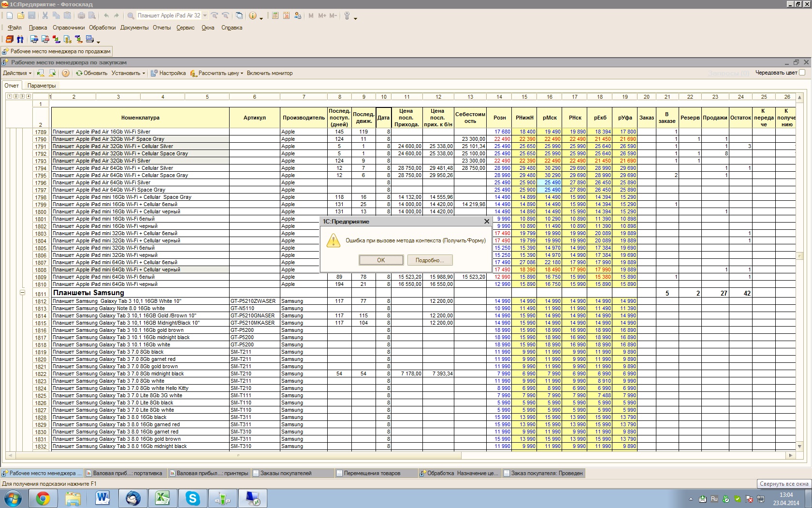Click the Paste clipboard icon

point(67,15)
